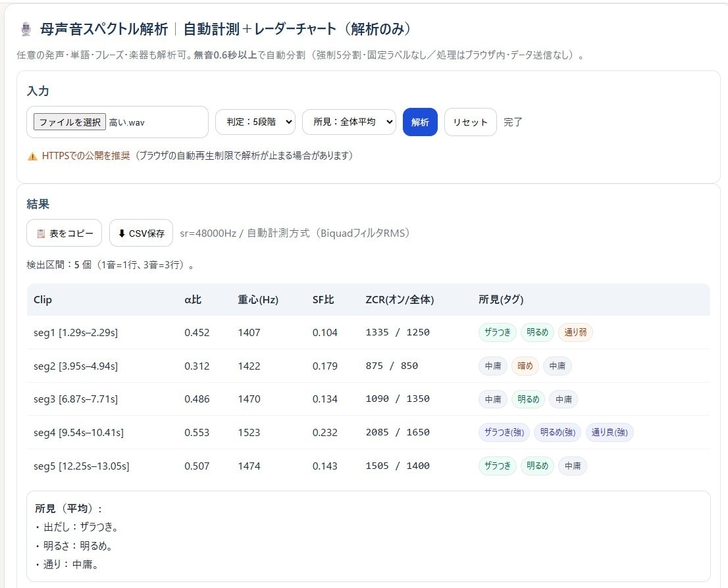The width and height of the screenshot is (728, 588).
Task: Click the centroid value 1474
Action: point(249,466)
